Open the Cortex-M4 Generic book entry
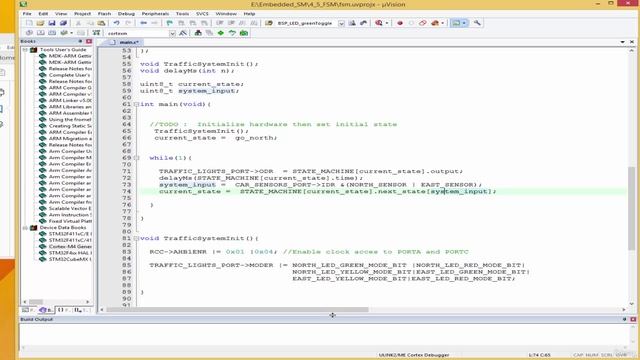The width and height of the screenshot is (640, 360). pos(70,247)
